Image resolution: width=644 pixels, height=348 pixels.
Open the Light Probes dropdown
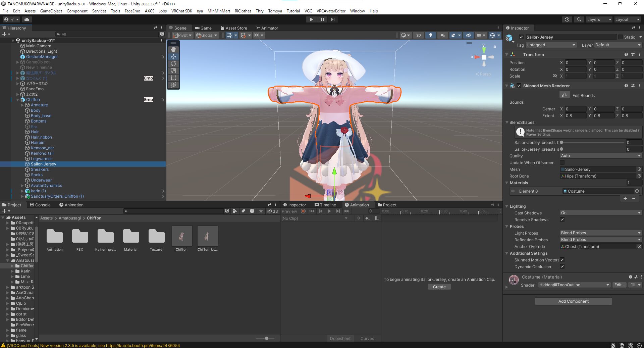coord(600,233)
